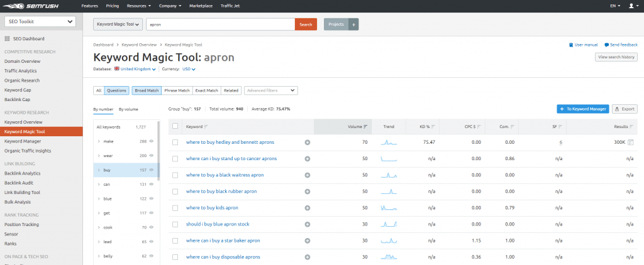This screenshot has width=644, height=265.
Task: Select all keywords header checkbox
Action: pos(175,126)
